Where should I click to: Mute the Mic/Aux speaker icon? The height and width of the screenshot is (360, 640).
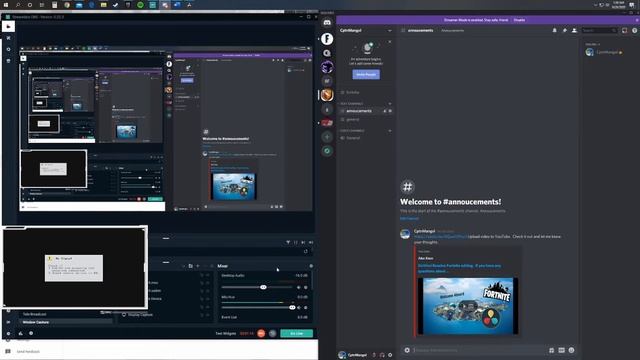click(x=299, y=307)
